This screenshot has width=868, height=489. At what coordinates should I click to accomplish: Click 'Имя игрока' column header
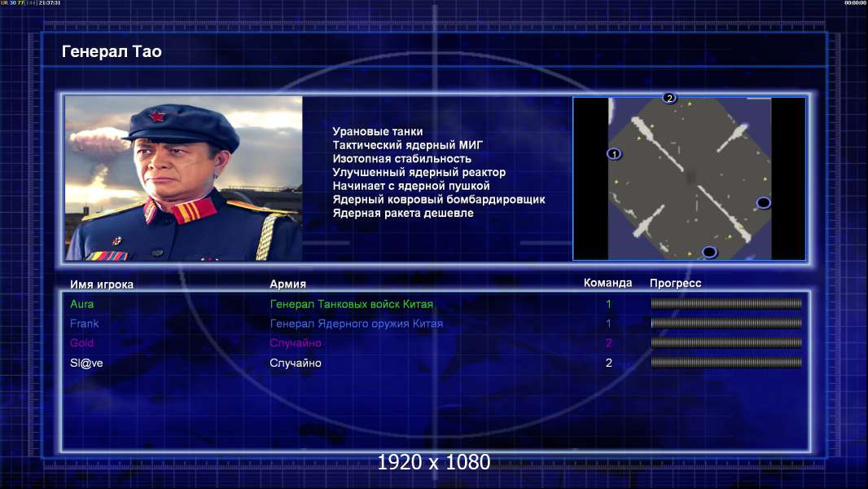pyautogui.click(x=101, y=284)
